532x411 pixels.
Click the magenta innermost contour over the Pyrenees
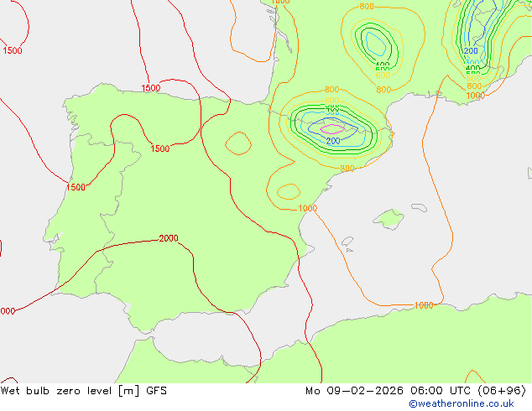click(x=332, y=129)
